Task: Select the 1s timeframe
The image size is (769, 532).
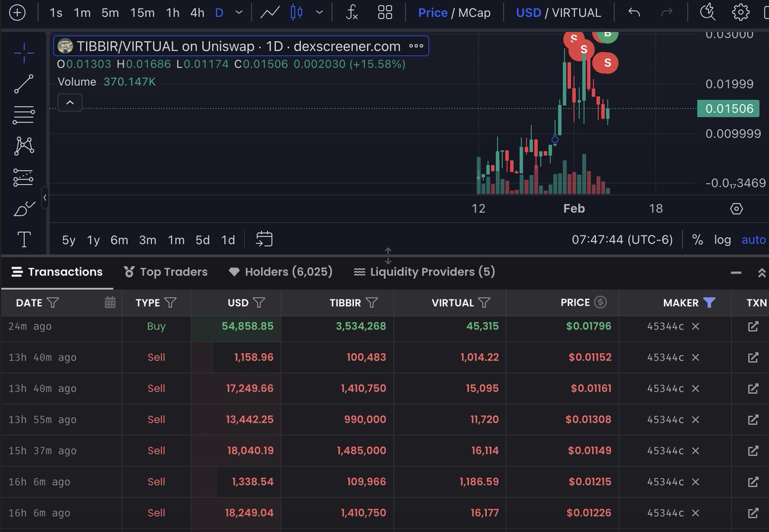Action: [x=56, y=13]
